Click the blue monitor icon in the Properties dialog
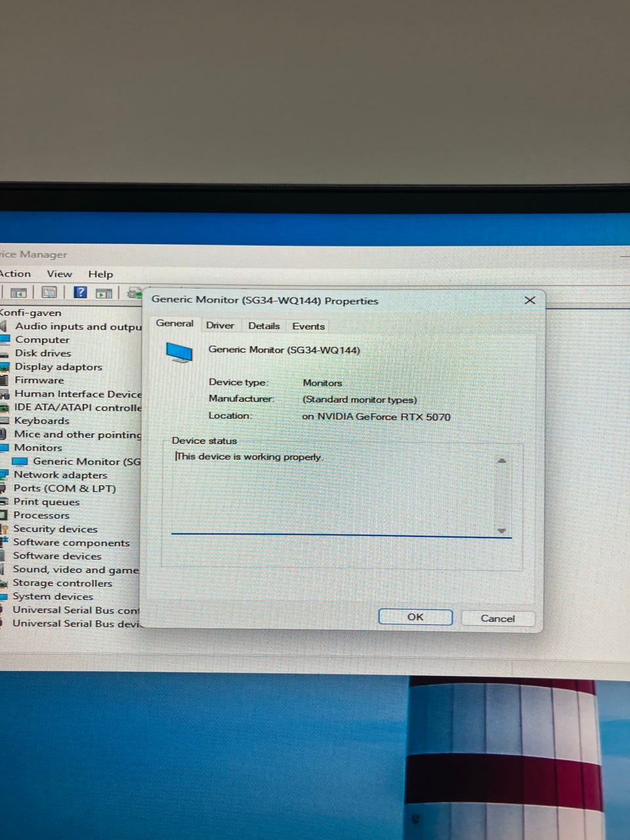 (179, 352)
